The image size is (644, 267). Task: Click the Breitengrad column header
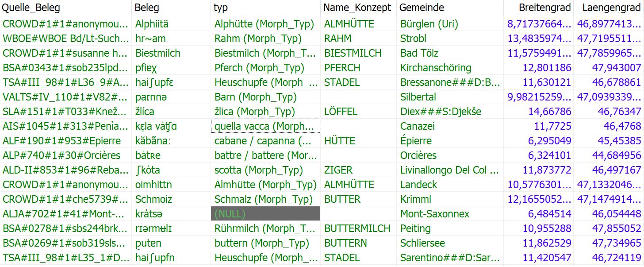tap(544, 8)
